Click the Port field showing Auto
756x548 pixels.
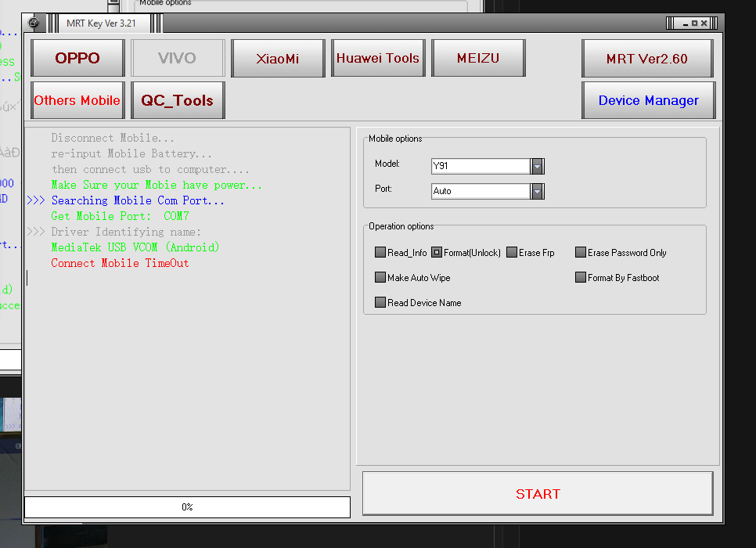(481, 192)
